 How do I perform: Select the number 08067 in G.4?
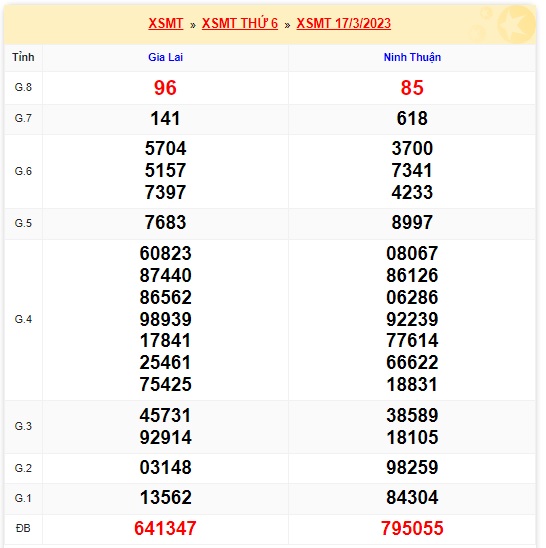tap(412, 253)
